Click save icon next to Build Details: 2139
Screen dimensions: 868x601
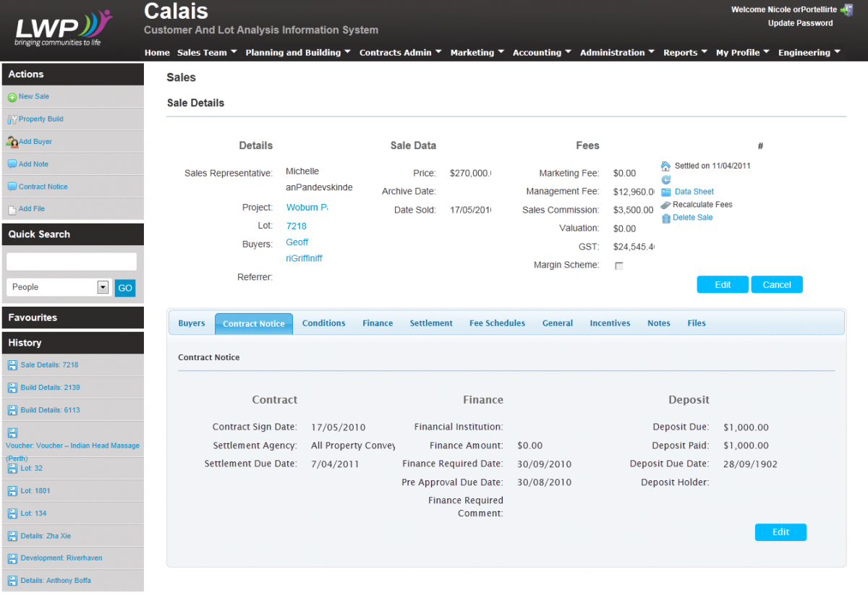coord(12,388)
